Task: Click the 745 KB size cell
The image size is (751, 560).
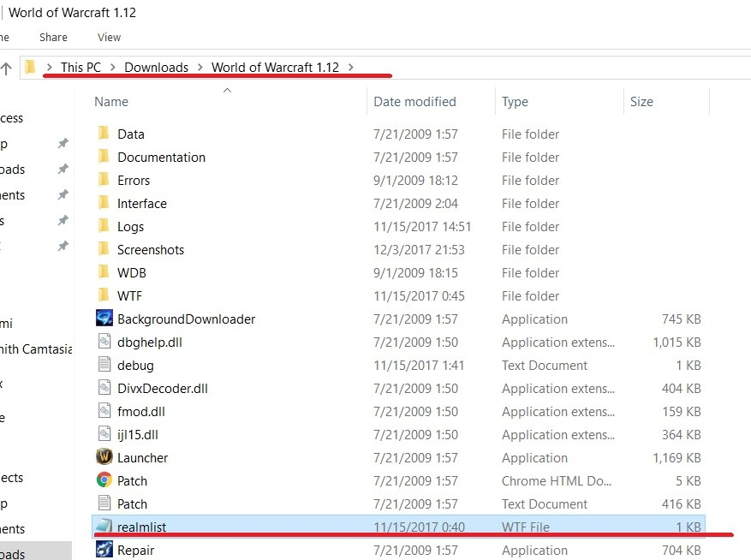Action: [682, 319]
